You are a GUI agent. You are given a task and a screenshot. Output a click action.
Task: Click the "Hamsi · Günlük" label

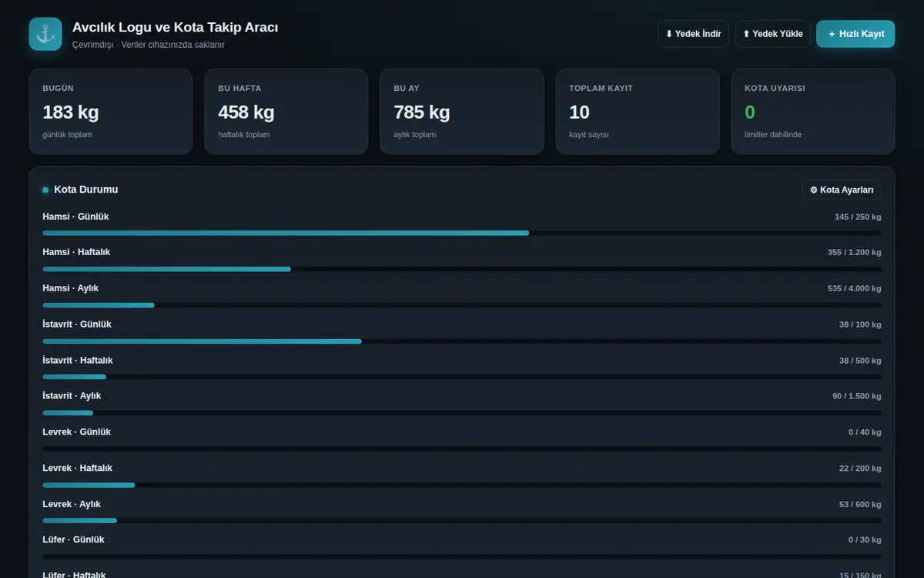[x=75, y=217]
